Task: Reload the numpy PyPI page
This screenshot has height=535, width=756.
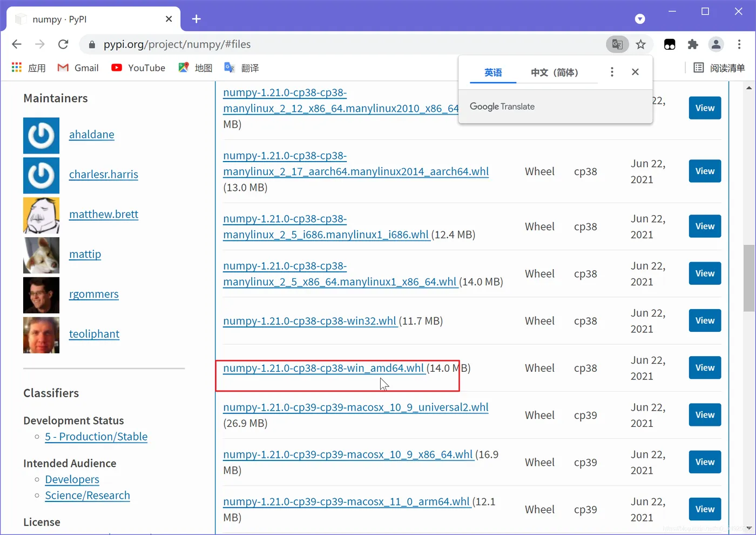Action: [x=63, y=44]
